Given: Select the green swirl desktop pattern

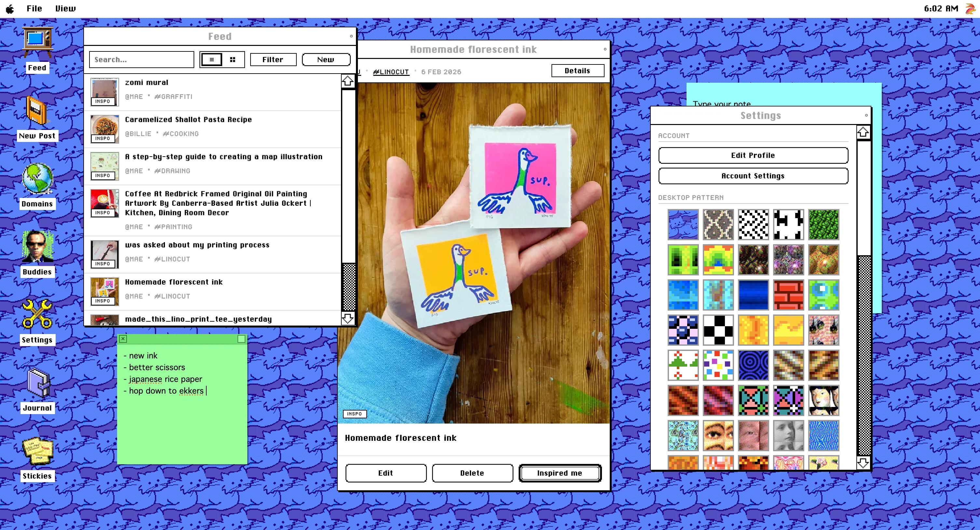Looking at the screenshot, I should point(823,224).
